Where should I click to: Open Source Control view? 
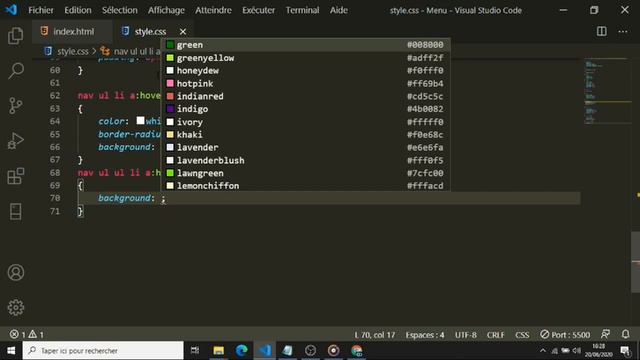click(16, 106)
